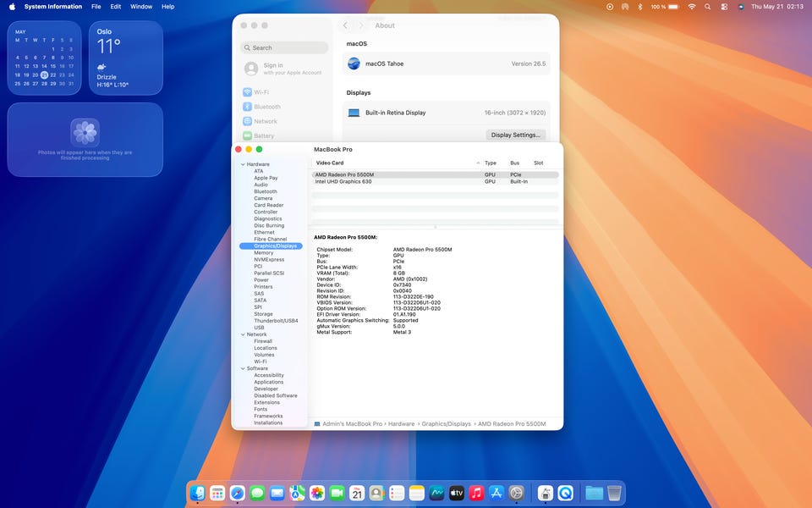Screen dimensions: 812x508
Task: Click Siri icon in menu bar
Action: (741, 7)
